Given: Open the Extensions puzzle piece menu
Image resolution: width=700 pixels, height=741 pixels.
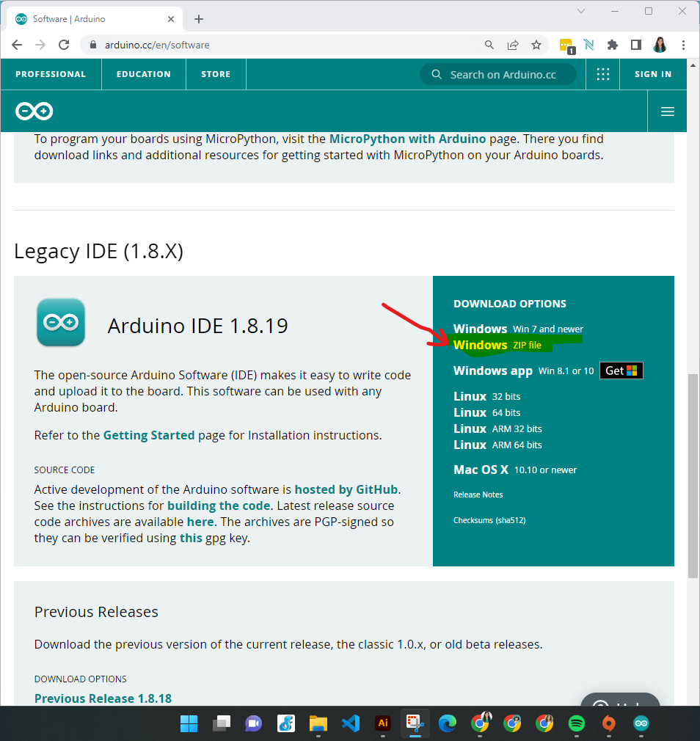Looking at the screenshot, I should [613, 45].
